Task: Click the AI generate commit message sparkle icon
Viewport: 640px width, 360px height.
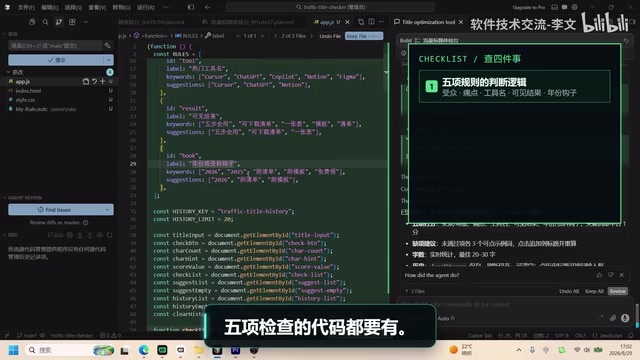Action: (x=107, y=45)
